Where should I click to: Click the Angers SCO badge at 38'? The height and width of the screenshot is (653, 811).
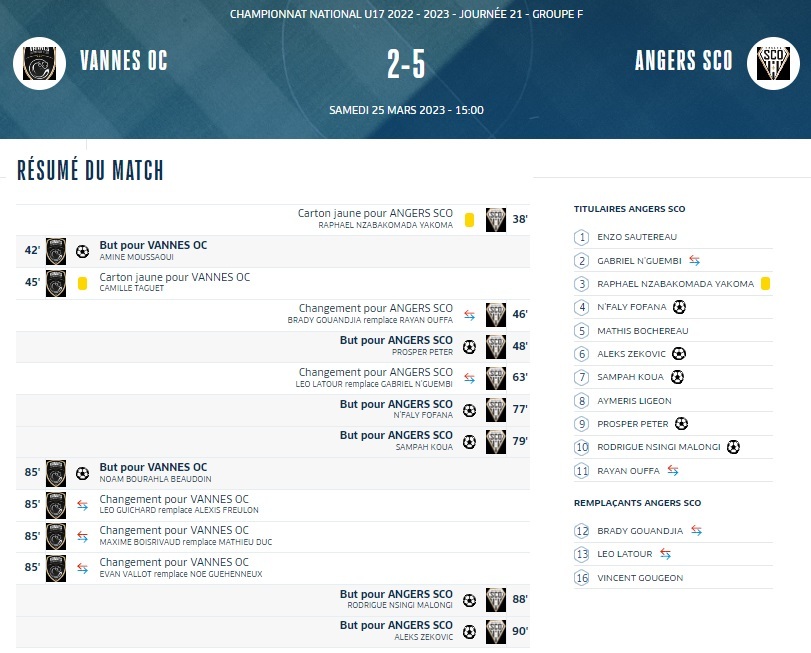click(x=495, y=220)
